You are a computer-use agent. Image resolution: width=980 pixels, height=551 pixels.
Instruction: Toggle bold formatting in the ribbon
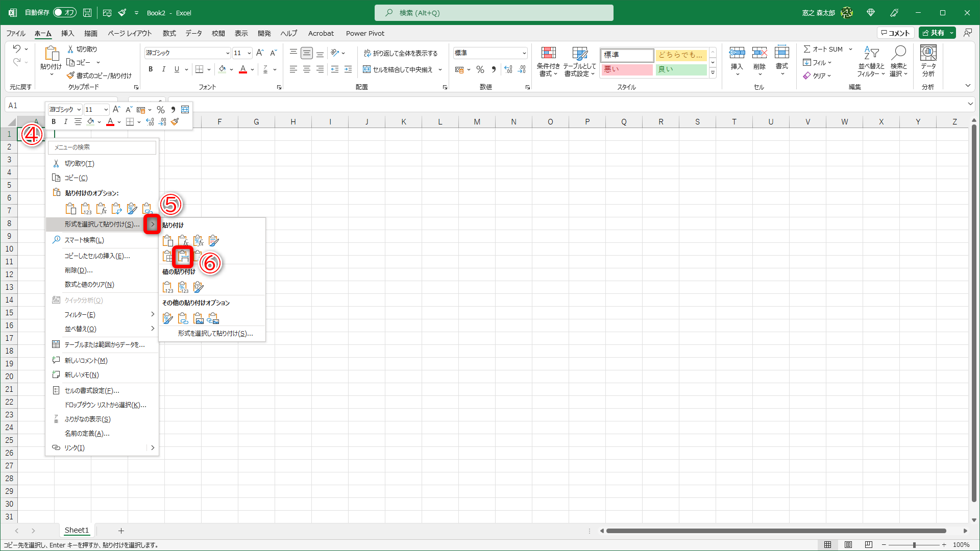[150, 69]
